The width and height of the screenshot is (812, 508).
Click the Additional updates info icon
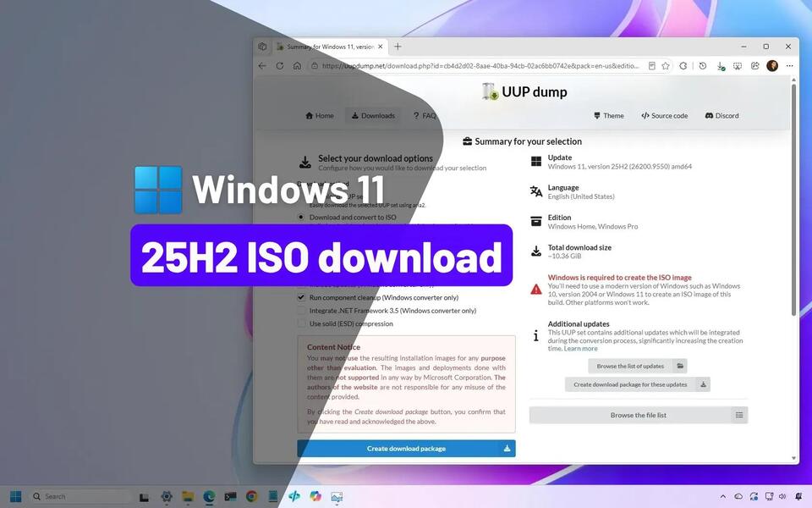coord(536,336)
